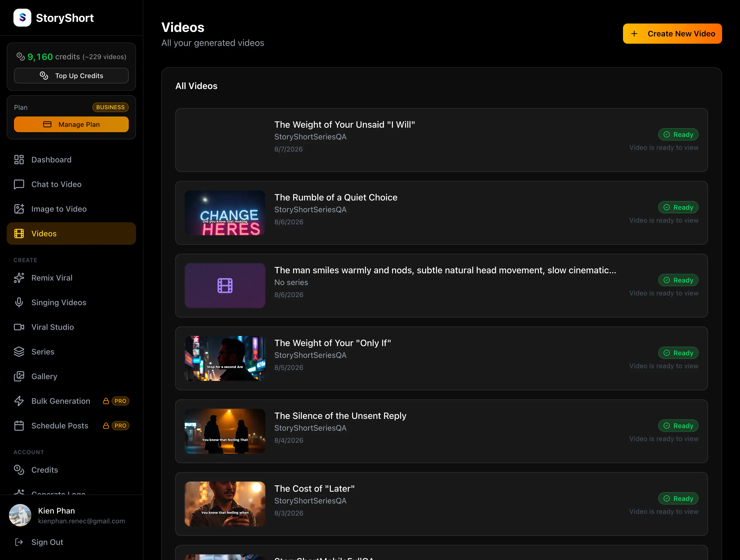This screenshot has height=560, width=740.
Task: Click the coins icon on Top Up Credits
Action: [44, 76]
